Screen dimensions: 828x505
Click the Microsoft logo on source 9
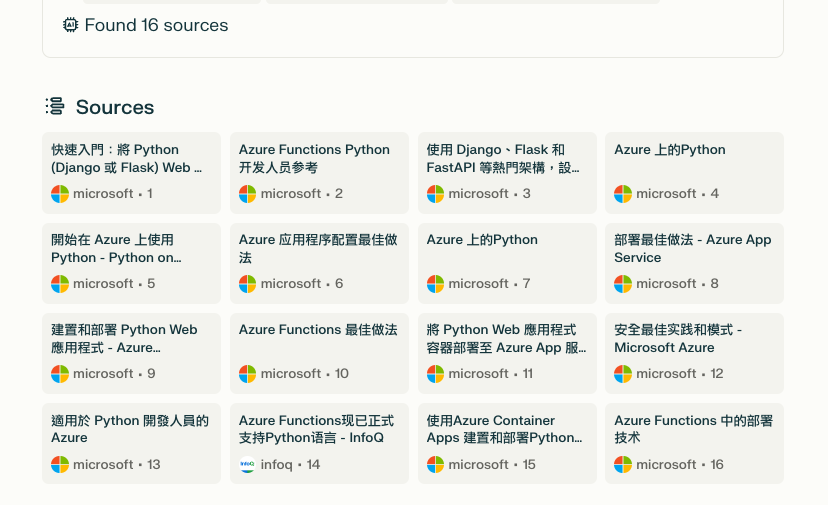[60, 374]
